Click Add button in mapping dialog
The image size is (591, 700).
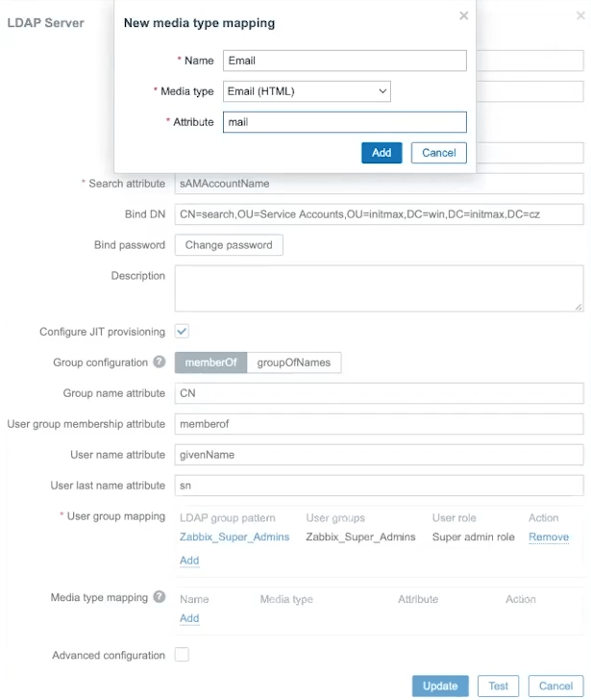[382, 153]
